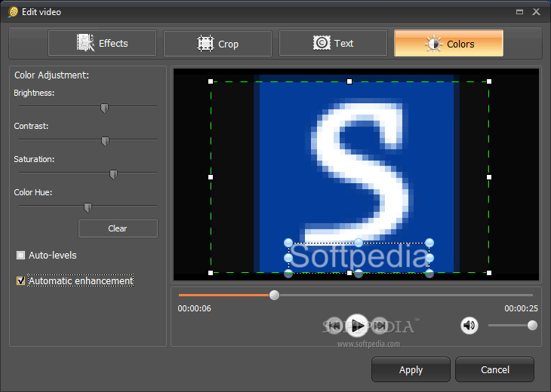Switch to the Crop tab
Viewport: 551px width, 392px height.
[x=217, y=43]
